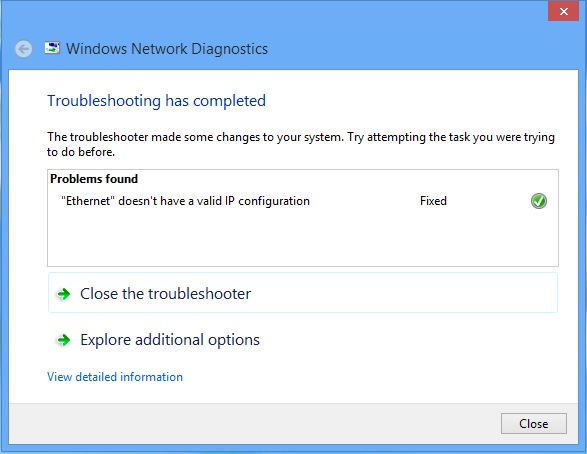Screen dimensions: 587x454
Task: Click the Windows Network Diagnostics title text
Action: coord(167,49)
